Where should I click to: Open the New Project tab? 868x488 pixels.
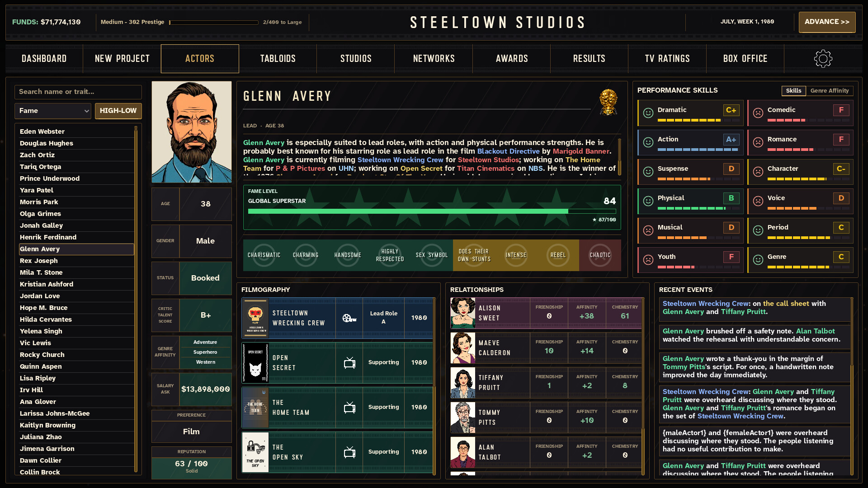coord(122,59)
